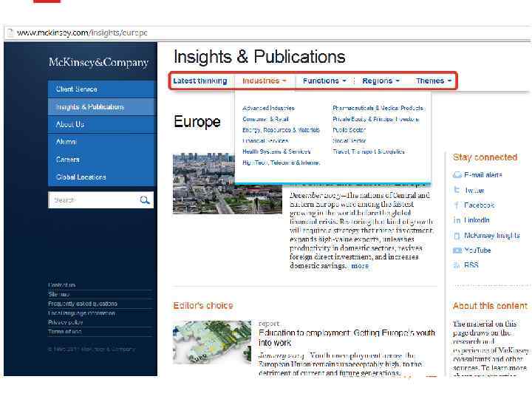
Task: Click the city aerial photo thumbnail
Action: click(x=228, y=183)
